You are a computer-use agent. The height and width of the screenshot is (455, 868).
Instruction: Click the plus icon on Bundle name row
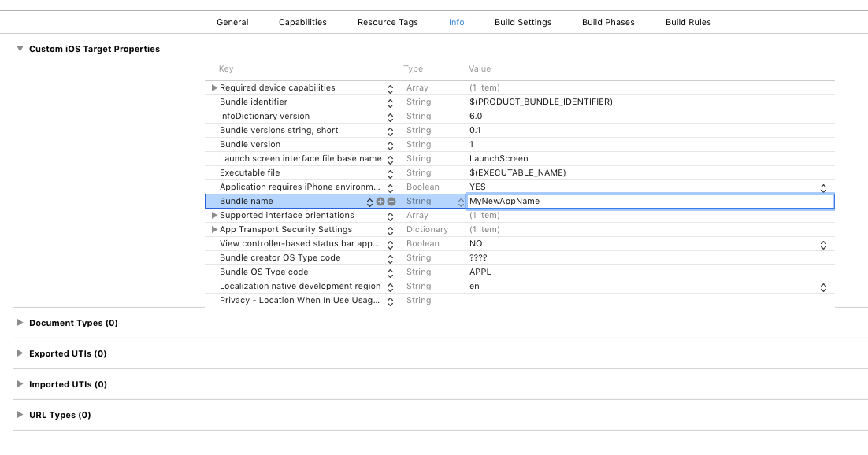point(380,202)
